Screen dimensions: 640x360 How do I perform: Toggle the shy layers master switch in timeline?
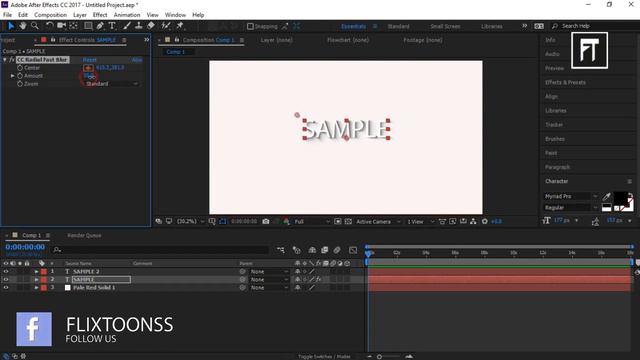click(x=312, y=250)
